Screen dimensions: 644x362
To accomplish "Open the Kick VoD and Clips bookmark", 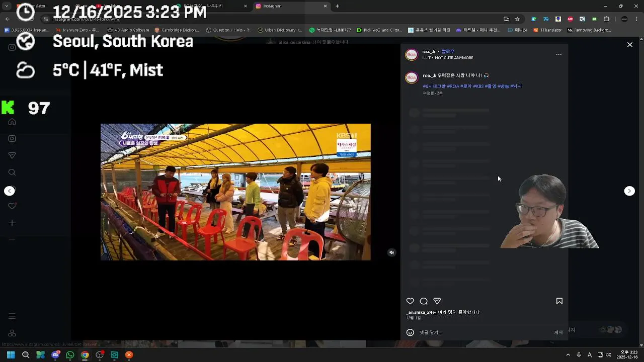I will [379, 30].
